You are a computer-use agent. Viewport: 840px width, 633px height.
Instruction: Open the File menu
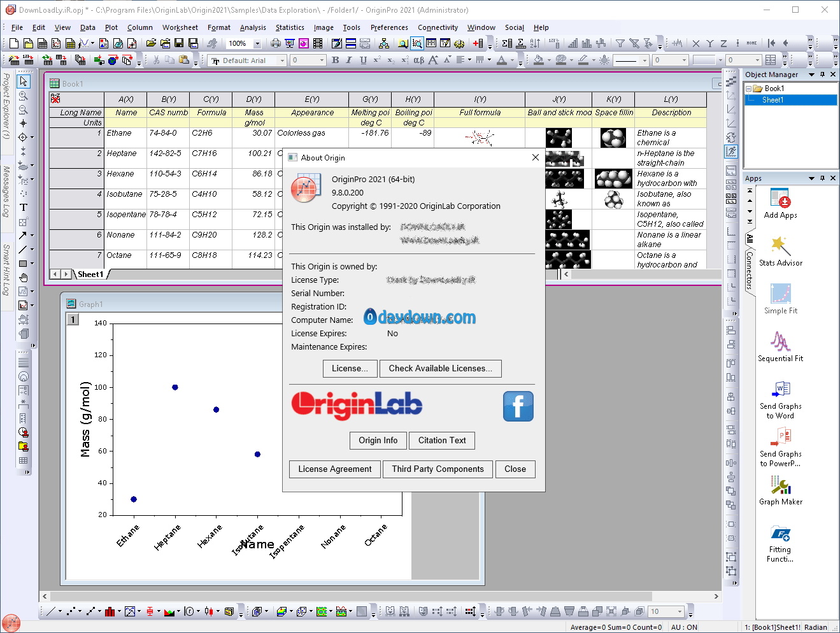point(17,27)
